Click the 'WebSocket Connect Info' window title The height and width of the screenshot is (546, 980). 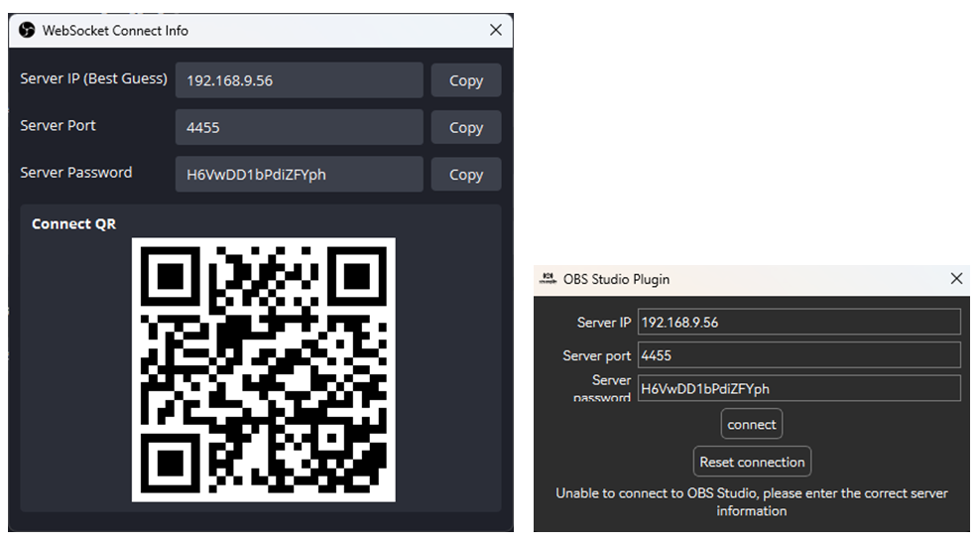[x=115, y=31]
